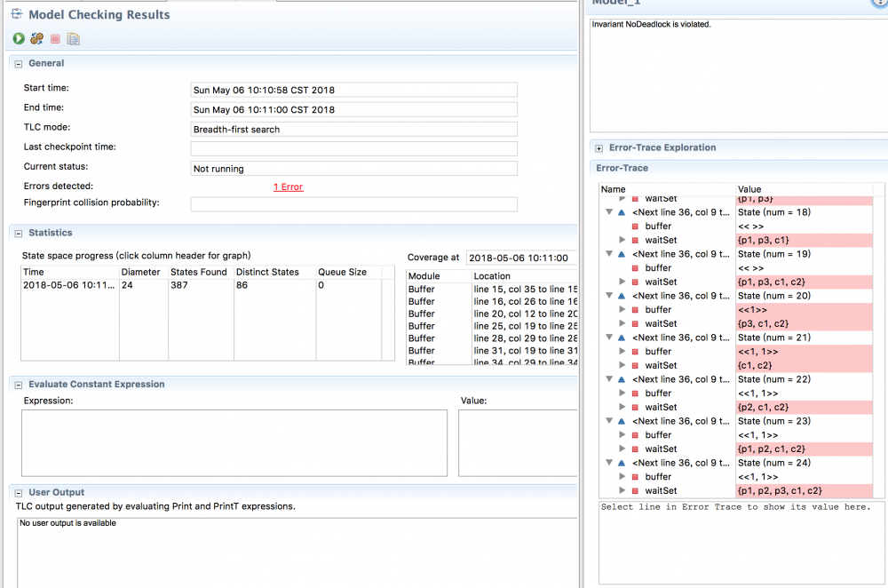Expand waitSet under State 20
Image resolution: width=888 pixels, height=588 pixels.
coord(622,324)
